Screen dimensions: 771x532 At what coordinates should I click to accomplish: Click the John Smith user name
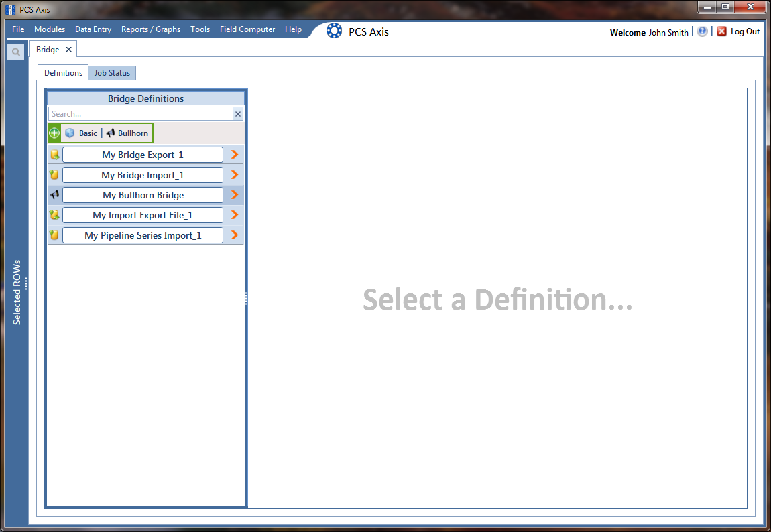(x=668, y=32)
